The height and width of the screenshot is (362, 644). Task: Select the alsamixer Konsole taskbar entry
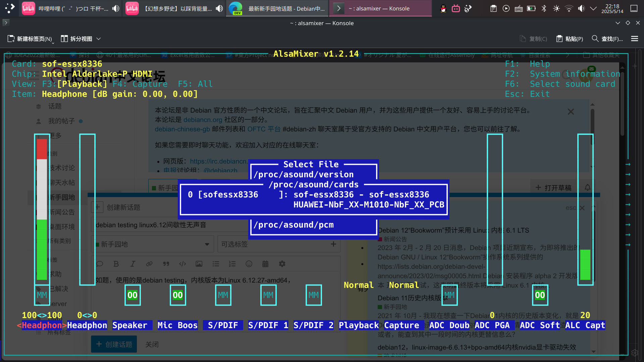pos(380,8)
